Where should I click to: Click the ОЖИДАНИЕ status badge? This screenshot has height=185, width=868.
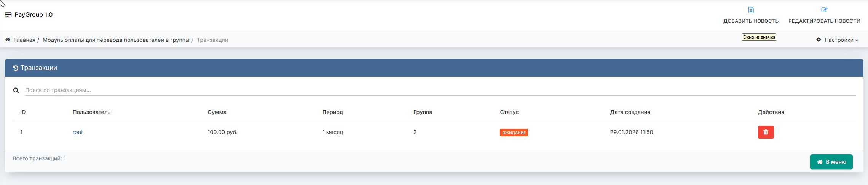click(x=514, y=133)
